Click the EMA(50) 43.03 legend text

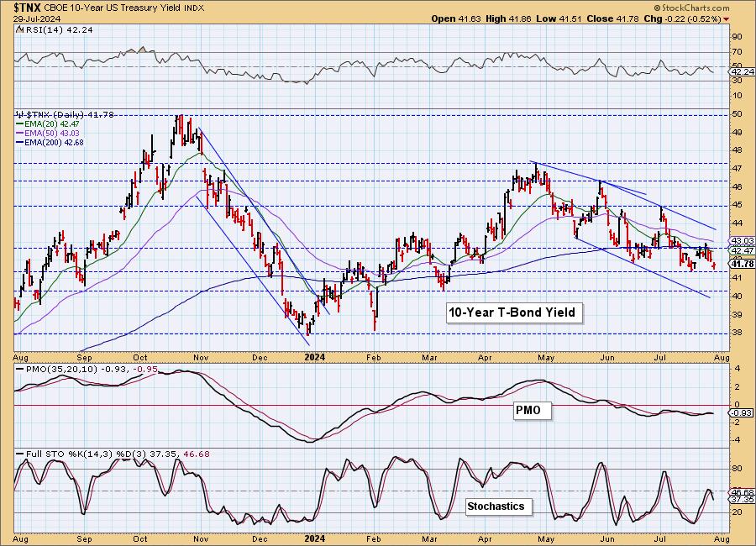coord(52,133)
